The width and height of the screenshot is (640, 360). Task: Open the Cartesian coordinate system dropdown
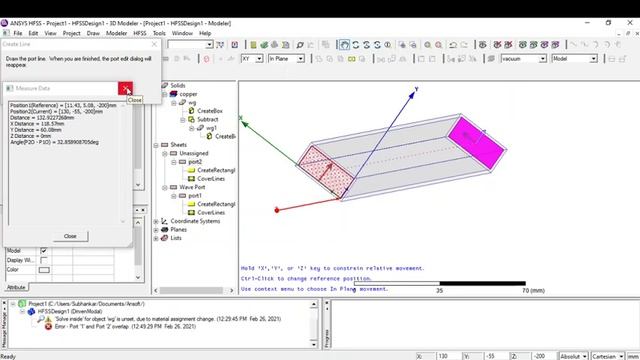(x=621, y=356)
